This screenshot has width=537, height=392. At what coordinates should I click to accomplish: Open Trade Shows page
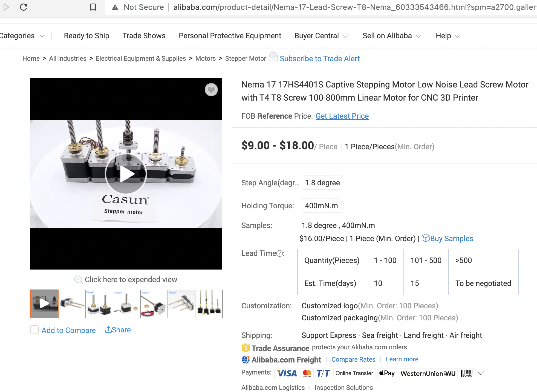144,36
